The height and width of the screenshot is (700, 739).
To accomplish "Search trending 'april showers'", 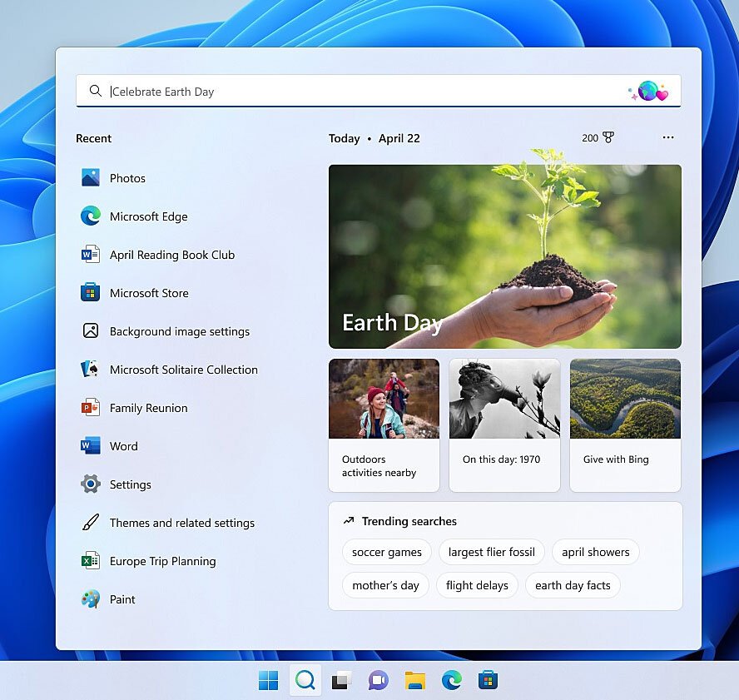I will tap(596, 552).
